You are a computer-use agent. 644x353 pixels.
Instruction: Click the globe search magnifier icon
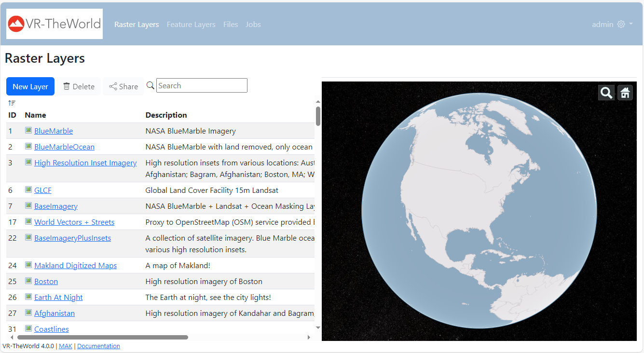point(606,93)
